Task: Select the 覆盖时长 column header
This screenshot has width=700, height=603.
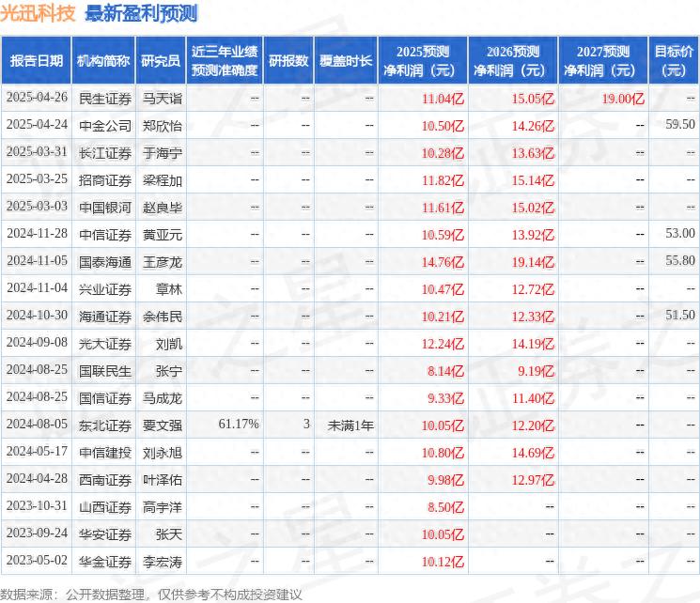Action: coord(346,60)
